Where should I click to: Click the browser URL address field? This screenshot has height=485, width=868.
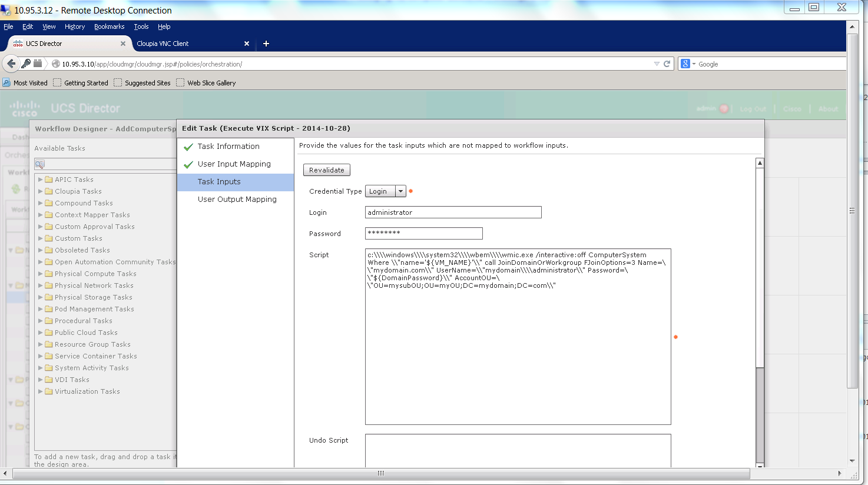click(353, 64)
